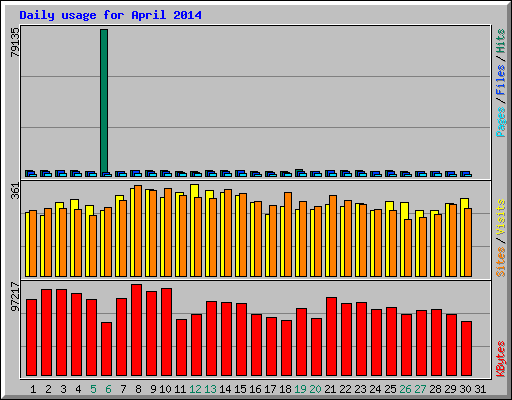Click the red KBytes bar for day 8
Viewport: 512px width, 400px height.
136,330
